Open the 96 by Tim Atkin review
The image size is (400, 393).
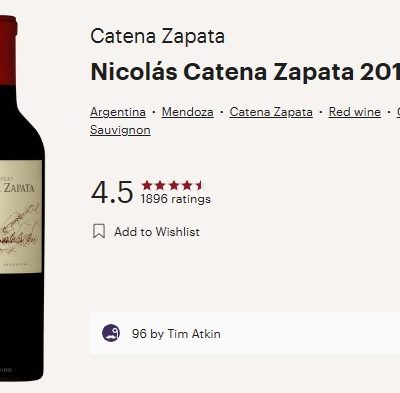(x=176, y=334)
